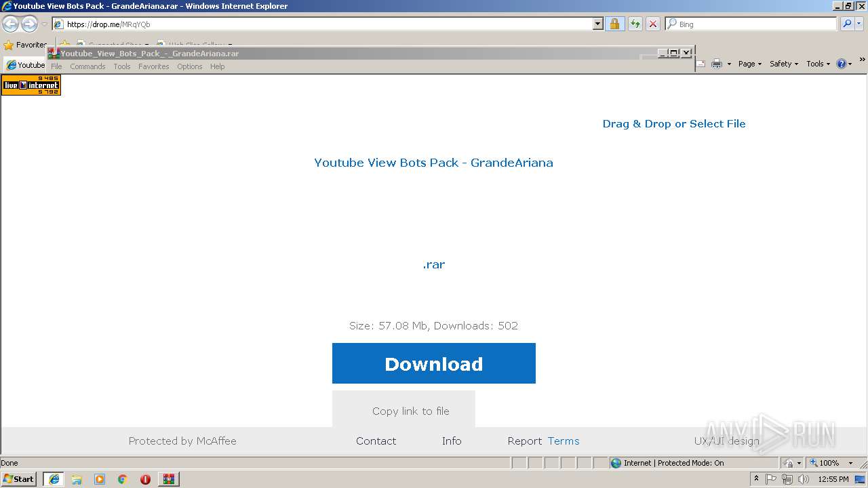Viewport: 868px width, 488px height.
Task: Open the network tray icon
Action: pos(787,479)
